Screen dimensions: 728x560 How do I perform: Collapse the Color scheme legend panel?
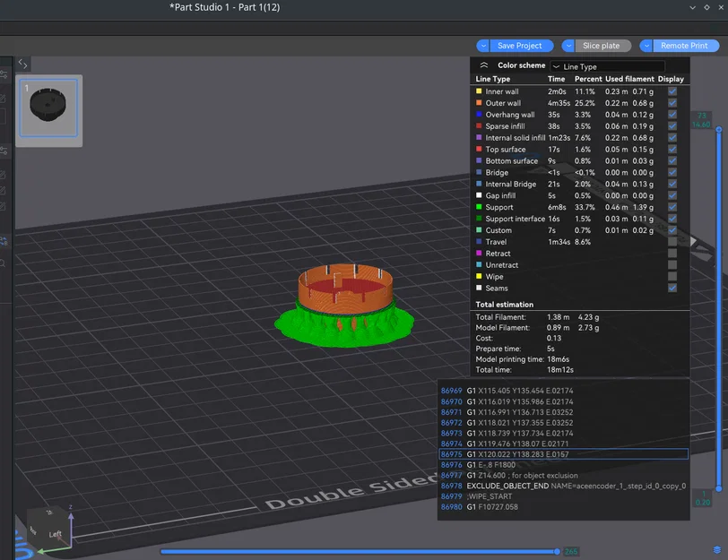[484, 65]
